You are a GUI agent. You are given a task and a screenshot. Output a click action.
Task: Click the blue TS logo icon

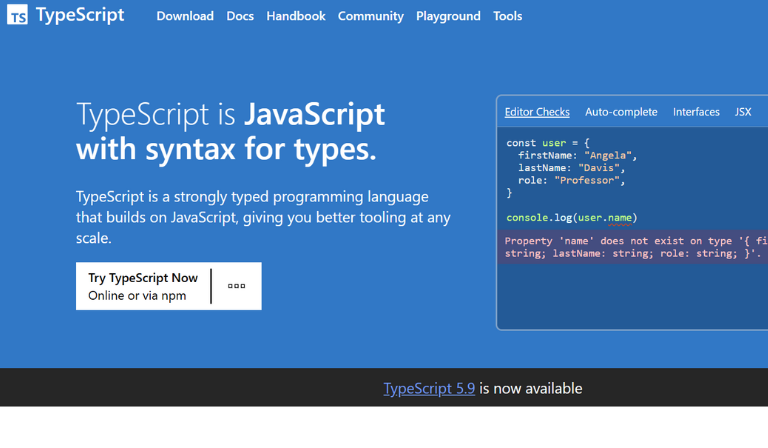click(17, 16)
